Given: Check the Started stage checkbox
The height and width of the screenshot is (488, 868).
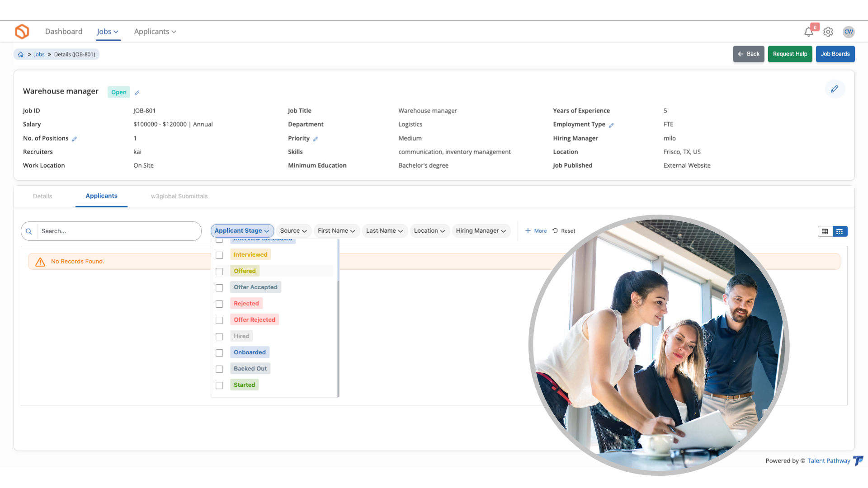Looking at the screenshot, I should 219,385.
